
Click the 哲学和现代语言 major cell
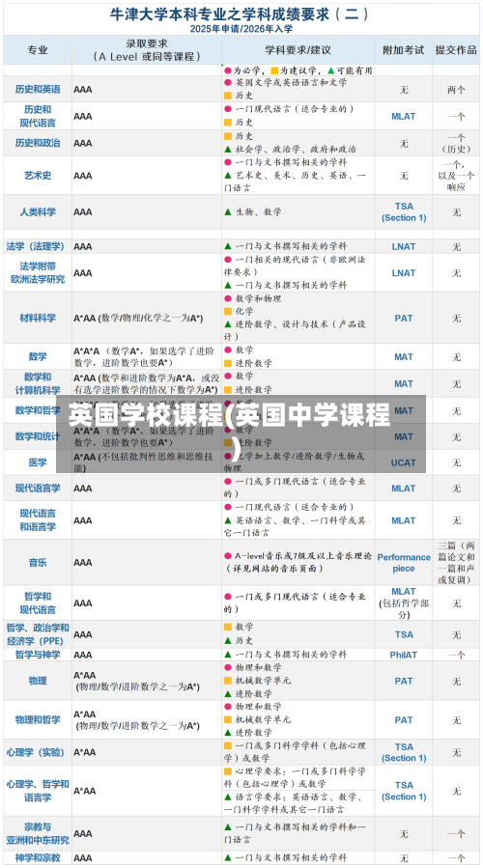pos(38,602)
